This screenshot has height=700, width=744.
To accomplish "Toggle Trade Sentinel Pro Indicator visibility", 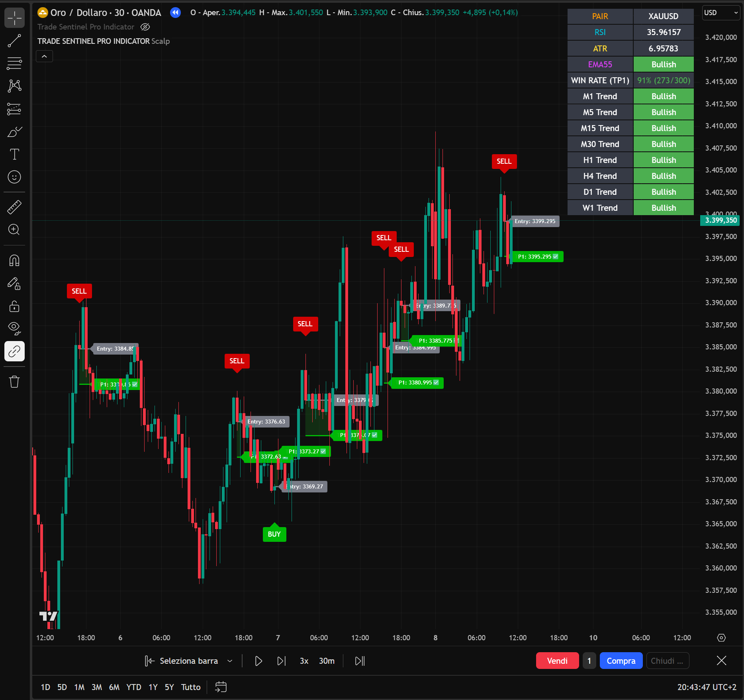I will [x=145, y=27].
